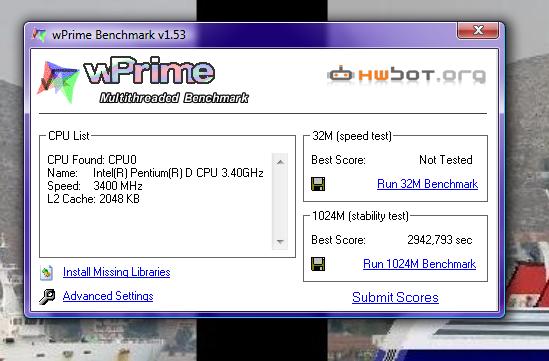Click the CPU list scrollbar track
The height and width of the screenshot is (361, 549).
click(x=280, y=202)
